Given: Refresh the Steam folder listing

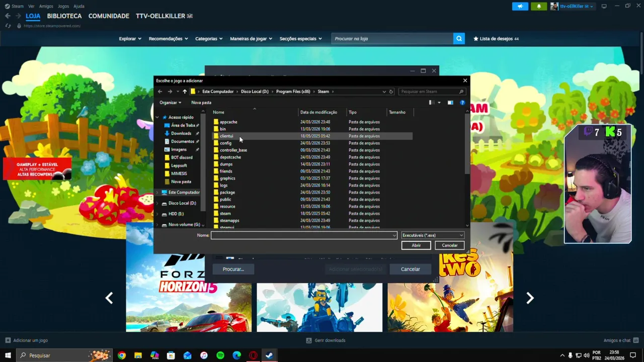Looking at the screenshot, I should (391, 92).
